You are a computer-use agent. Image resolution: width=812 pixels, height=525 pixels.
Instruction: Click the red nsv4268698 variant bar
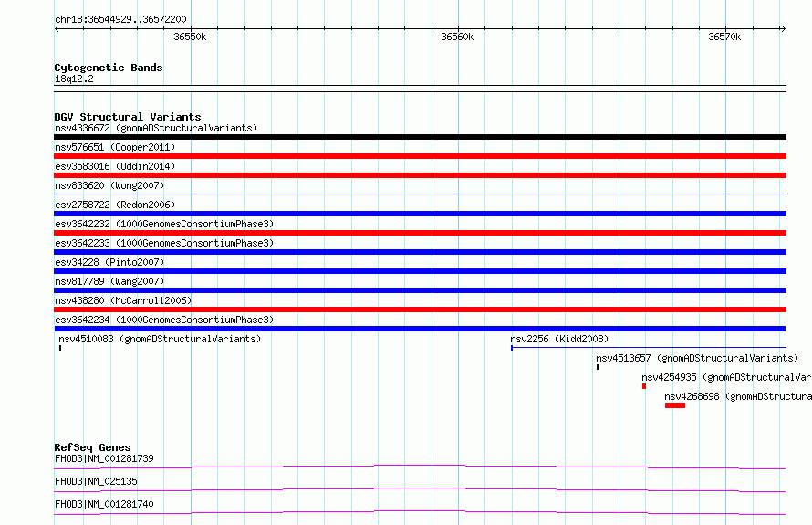(675, 405)
